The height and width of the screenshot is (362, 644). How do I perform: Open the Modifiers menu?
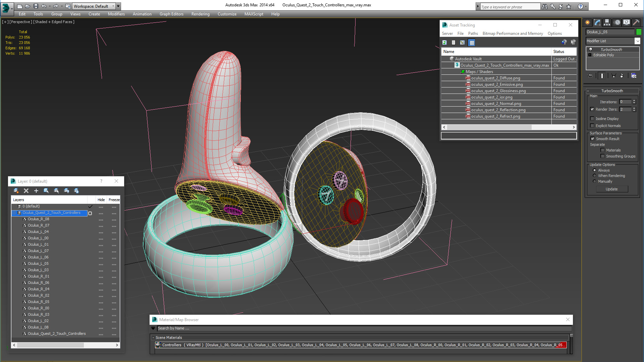point(116,14)
